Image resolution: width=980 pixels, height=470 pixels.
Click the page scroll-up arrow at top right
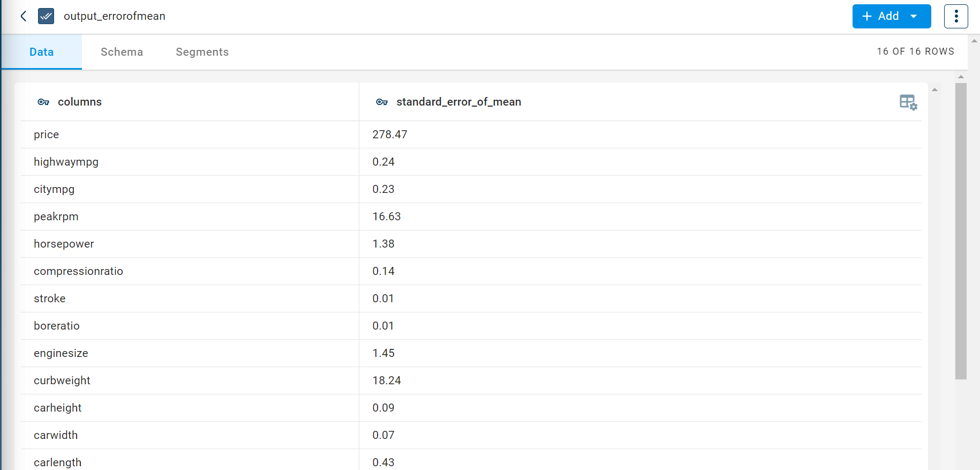tap(974, 41)
